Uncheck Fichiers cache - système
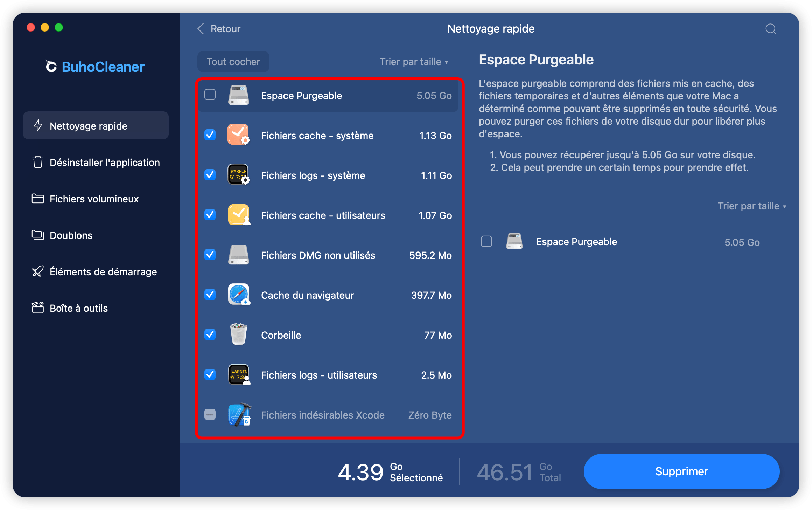The width and height of the screenshot is (812, 510). click(x=210, y=135)
